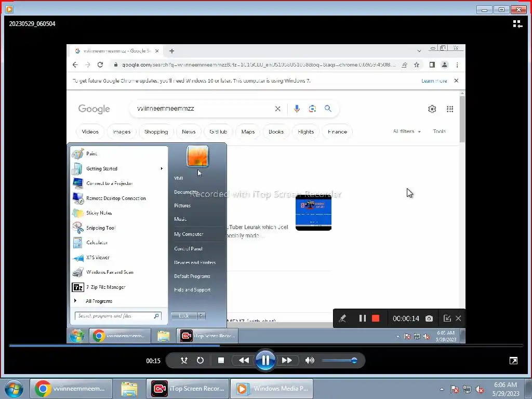Viewport: 532px width, 399px height.
Task: Click the iTop recorder annotation pen icon
Action: pyautogui.click(x=342, y=318)
